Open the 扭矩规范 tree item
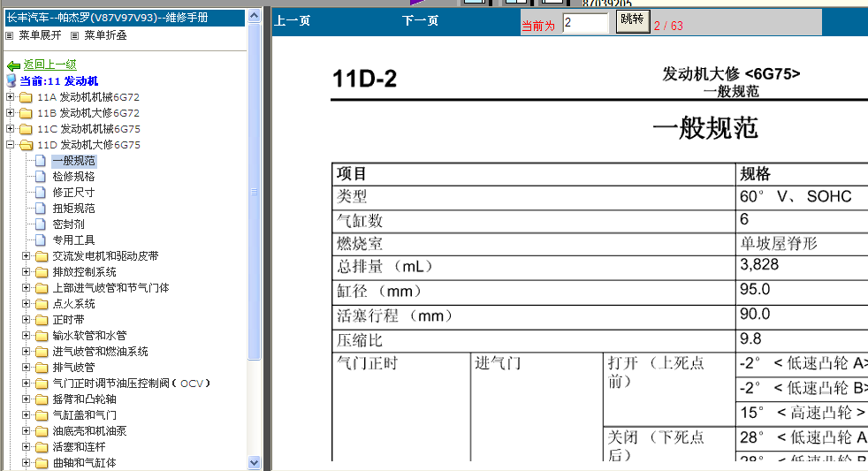Viewport: 868px width, 471px height. click(x=73, y=209)
